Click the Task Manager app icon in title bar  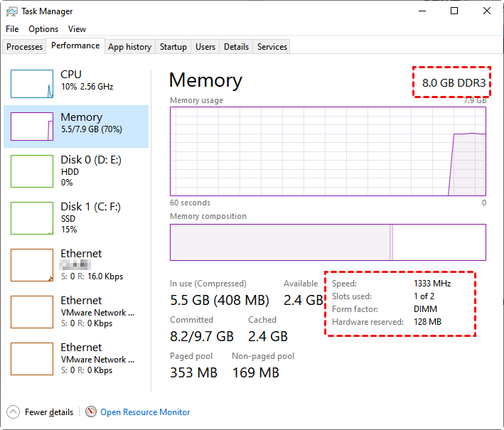[11, 11]
